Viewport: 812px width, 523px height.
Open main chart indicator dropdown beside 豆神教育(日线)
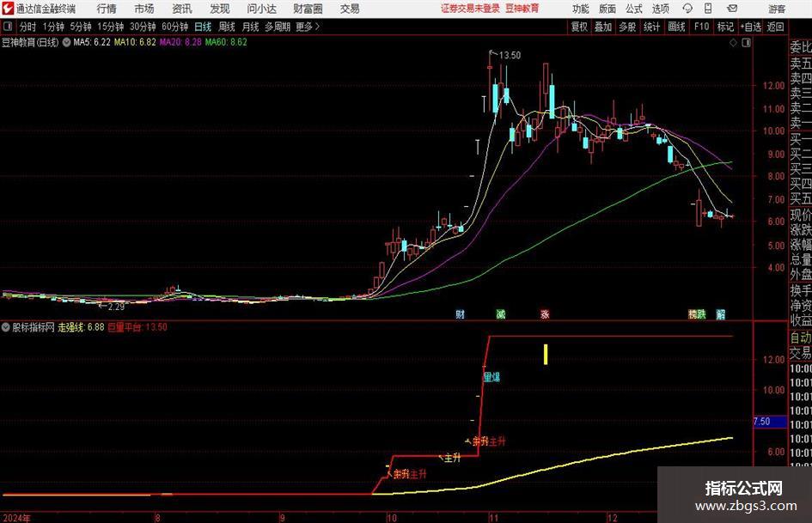point(66,42)
